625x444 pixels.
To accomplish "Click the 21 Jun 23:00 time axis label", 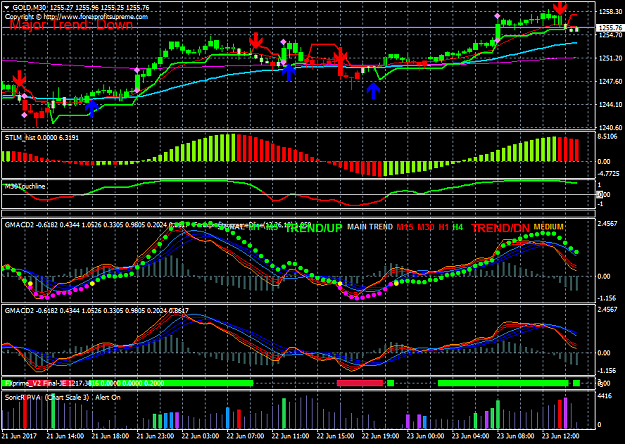I will (x=155, y=436).
